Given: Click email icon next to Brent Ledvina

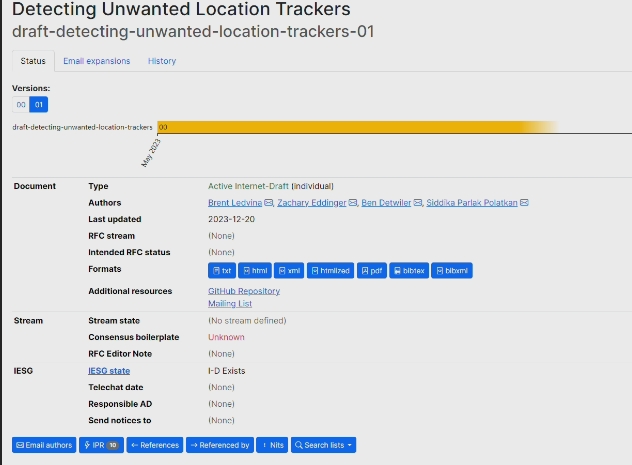Looking at the screenshot, I should [268, 203].
